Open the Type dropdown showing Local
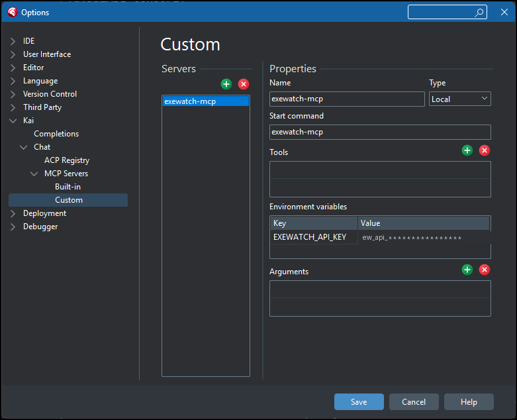Image resolution: width=517 pixels, height=420 pixels. click(x=459, y=99)
